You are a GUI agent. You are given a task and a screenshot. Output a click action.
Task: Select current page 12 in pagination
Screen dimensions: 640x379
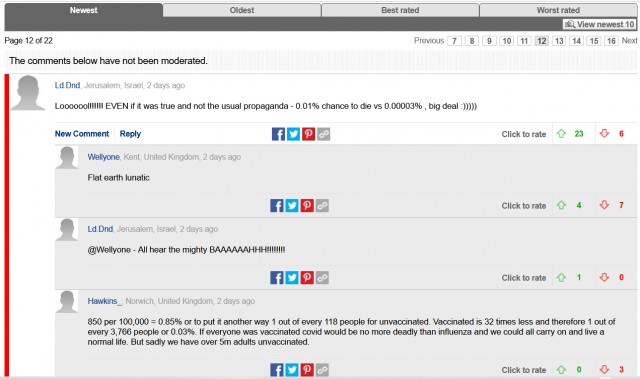click(542, 41)
